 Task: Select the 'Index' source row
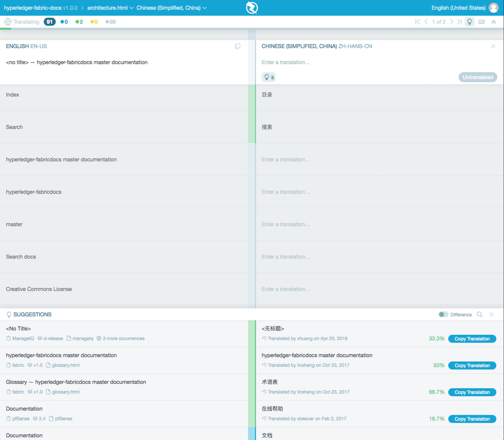[124, 98]
